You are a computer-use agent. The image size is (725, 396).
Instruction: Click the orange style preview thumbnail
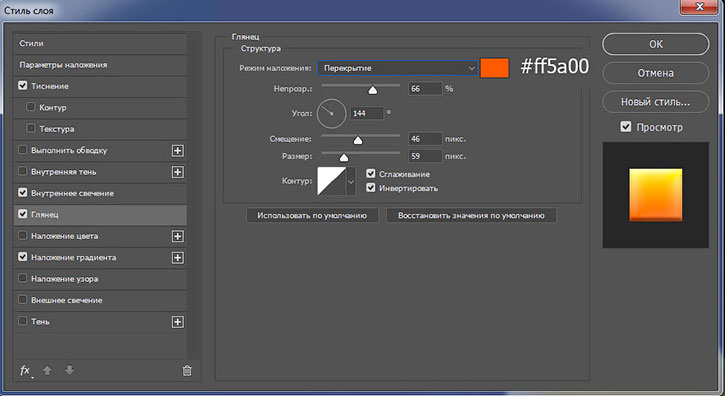[655, 195]
